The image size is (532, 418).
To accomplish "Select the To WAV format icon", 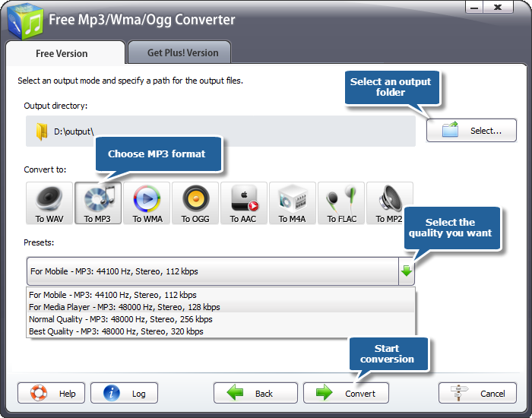I will click(x=49, y=203).
